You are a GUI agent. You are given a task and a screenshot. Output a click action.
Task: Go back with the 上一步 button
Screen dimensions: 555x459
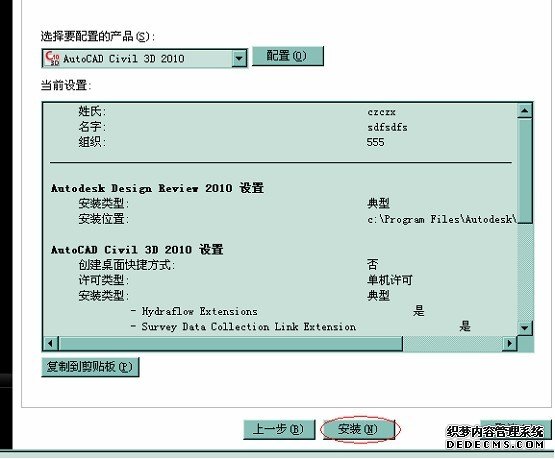(279, 429)
